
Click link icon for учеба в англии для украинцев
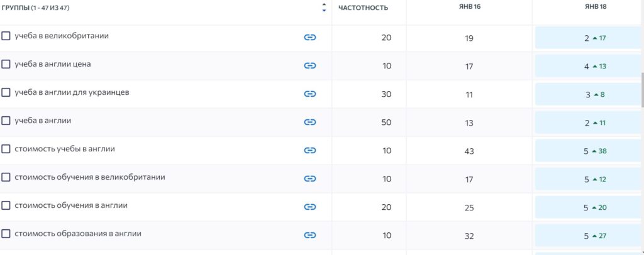click(309, 94)
